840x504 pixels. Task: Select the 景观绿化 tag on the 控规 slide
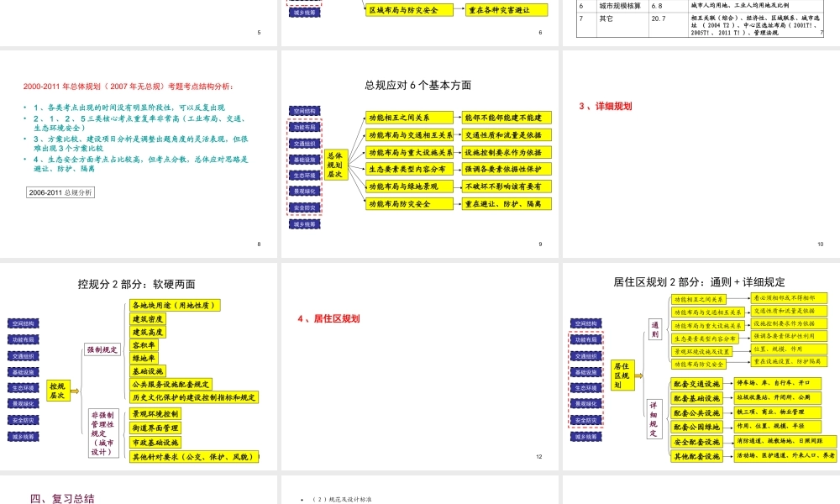pos(24,405)
